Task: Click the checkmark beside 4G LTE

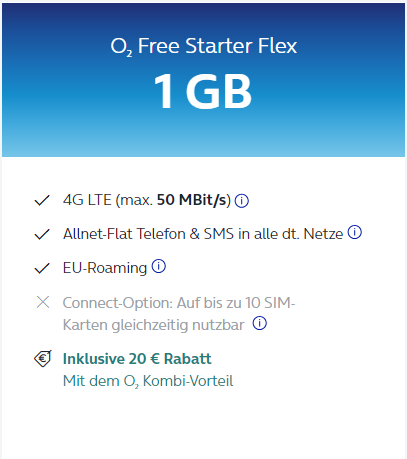Action: (42, 200)
